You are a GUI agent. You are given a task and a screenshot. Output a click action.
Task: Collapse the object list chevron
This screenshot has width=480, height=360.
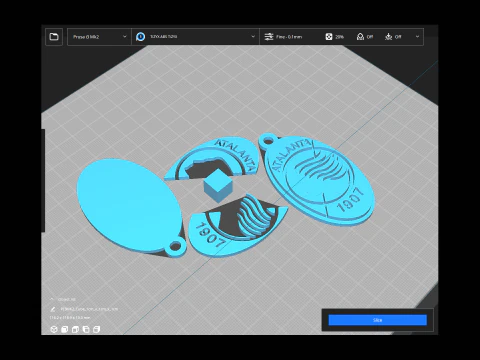52,299
